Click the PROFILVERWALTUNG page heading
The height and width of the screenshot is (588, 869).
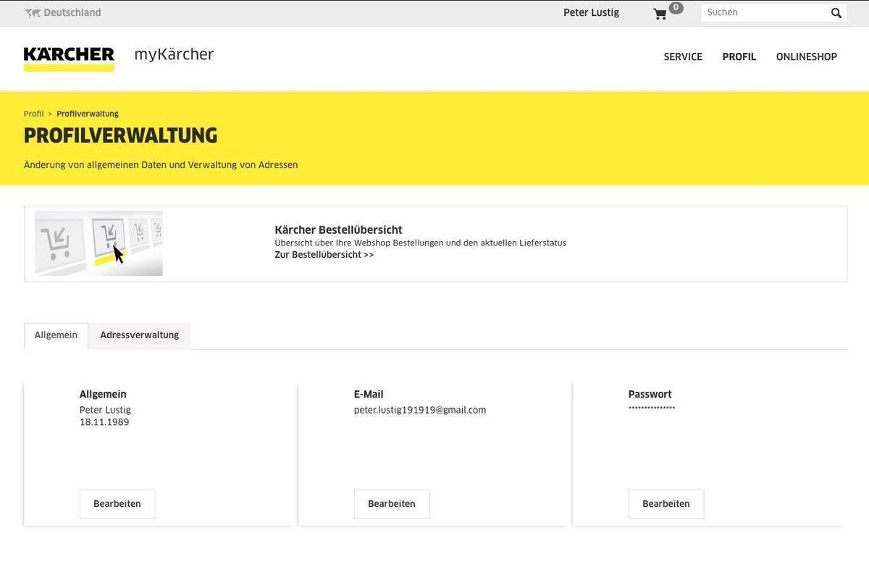click(120, 136)
